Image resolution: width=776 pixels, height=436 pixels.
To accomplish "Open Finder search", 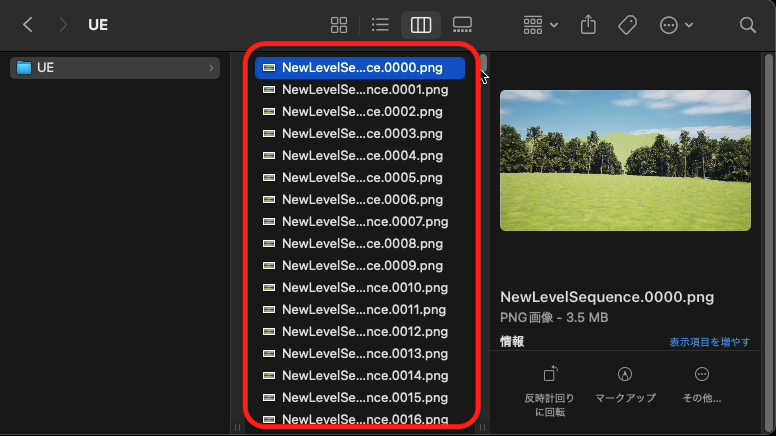I will pos(747,25).
